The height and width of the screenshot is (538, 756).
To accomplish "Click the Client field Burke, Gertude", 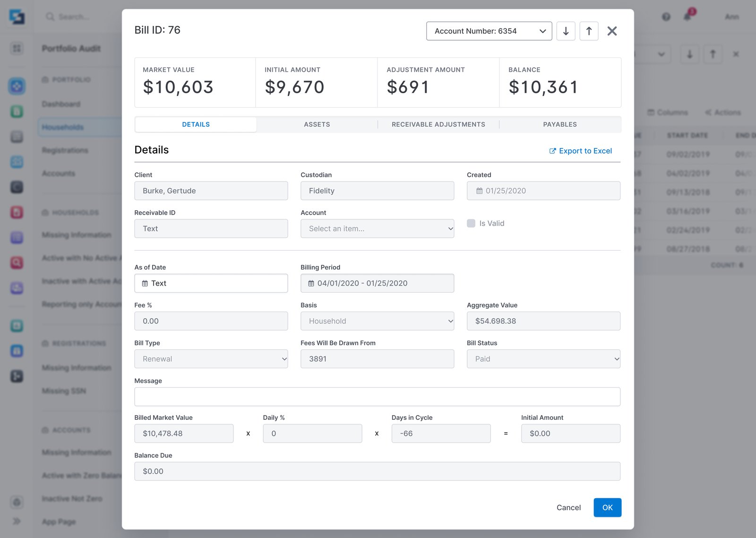I will point(211,191).
